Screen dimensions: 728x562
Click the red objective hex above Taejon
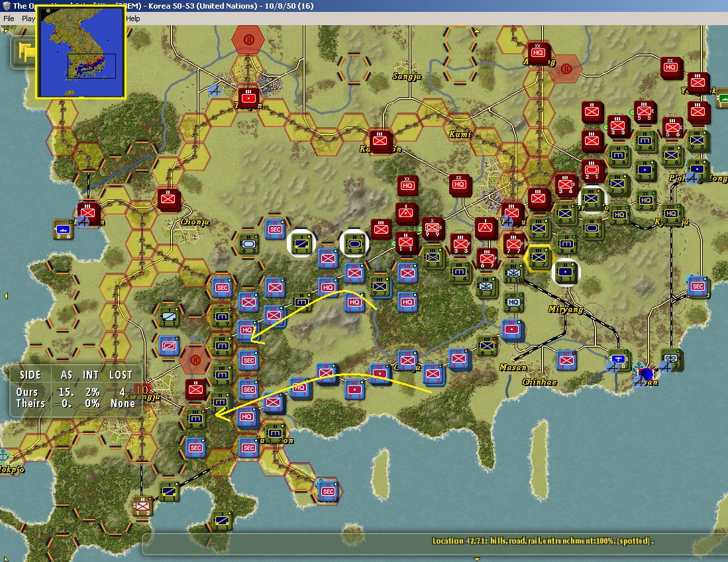tap(249, 40)
